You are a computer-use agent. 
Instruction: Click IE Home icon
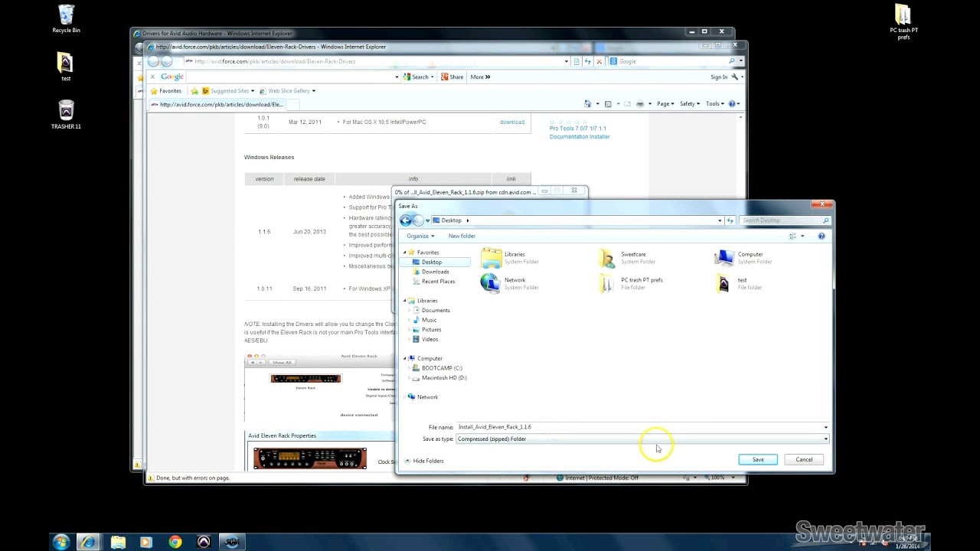point(587,104)
